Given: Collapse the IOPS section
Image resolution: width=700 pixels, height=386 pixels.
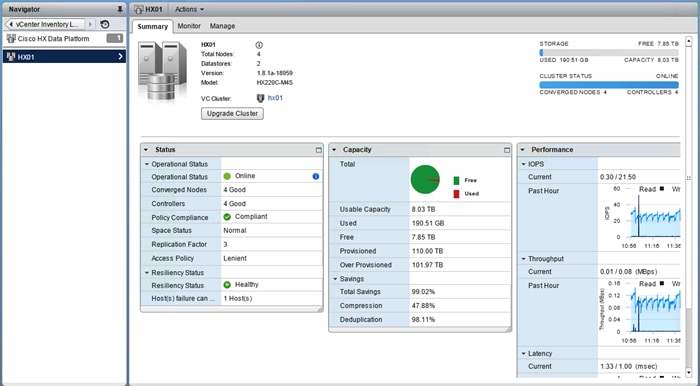Looking at the screenshot, I should pos(524,164).
